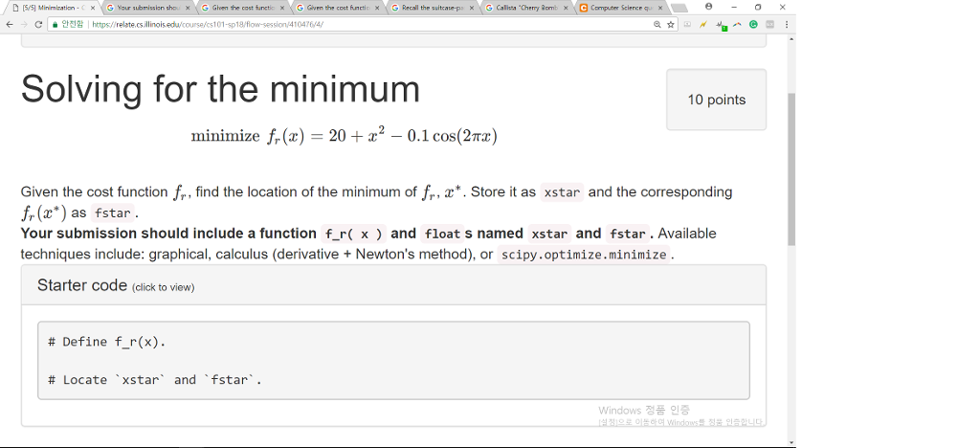Image resolution: width=980 pixels, height=448 pixels.
Task: Close the 'Computer Science qu' tab
Action: pos(660,8)
